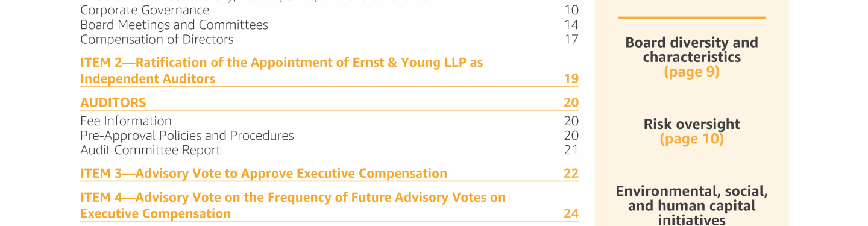Screen dimensions: 868x226
Task: Open ITEM 2 Ernst & Young ratification heading
Action: [x=281, y=63]
